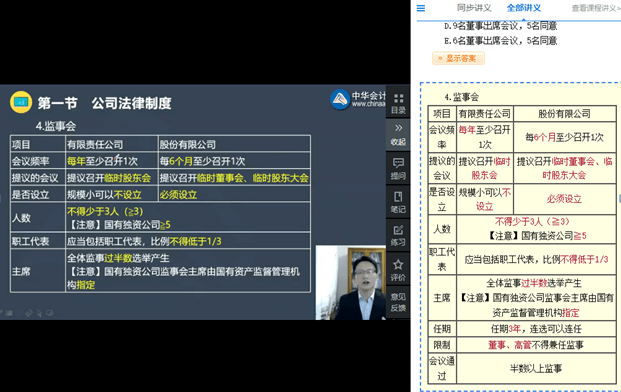Select the faint eraser tool on slide toolbar
Screen dimensions: 621x392
(29, 313)
